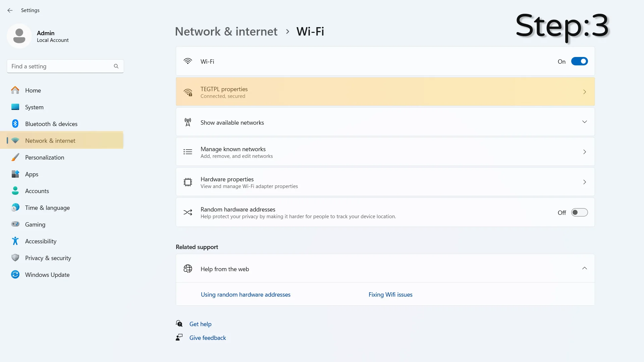Click the Bluetooth & devices icon
This screenshot has height=362, width=644.
tap(15, 124)
